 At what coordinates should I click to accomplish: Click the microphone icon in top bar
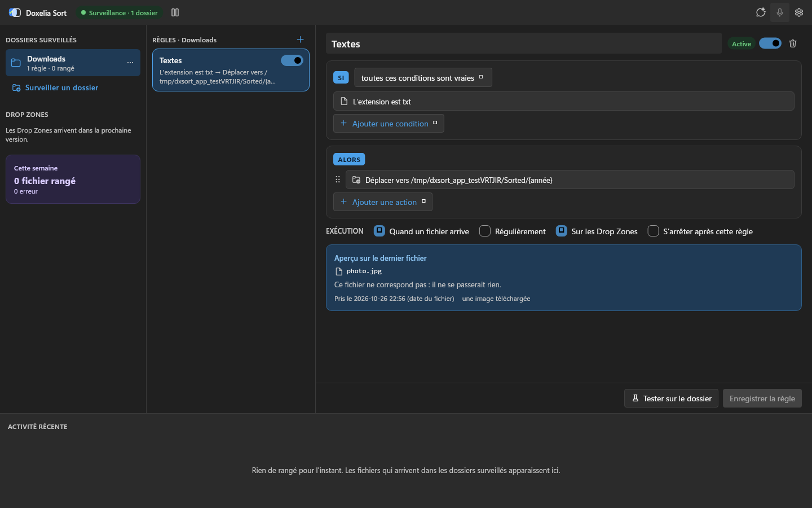coord(780,12)
